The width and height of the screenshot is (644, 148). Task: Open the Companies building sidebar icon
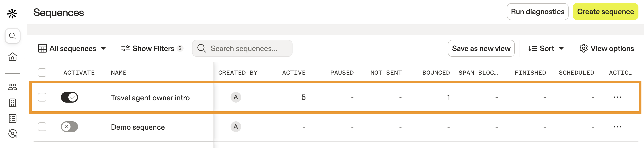[x=13, y=103]
